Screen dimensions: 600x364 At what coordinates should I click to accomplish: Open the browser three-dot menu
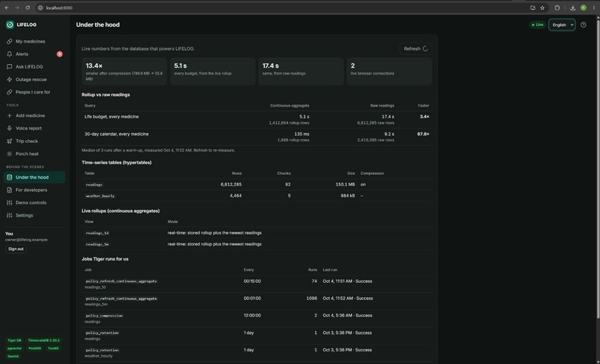[594, 7]
